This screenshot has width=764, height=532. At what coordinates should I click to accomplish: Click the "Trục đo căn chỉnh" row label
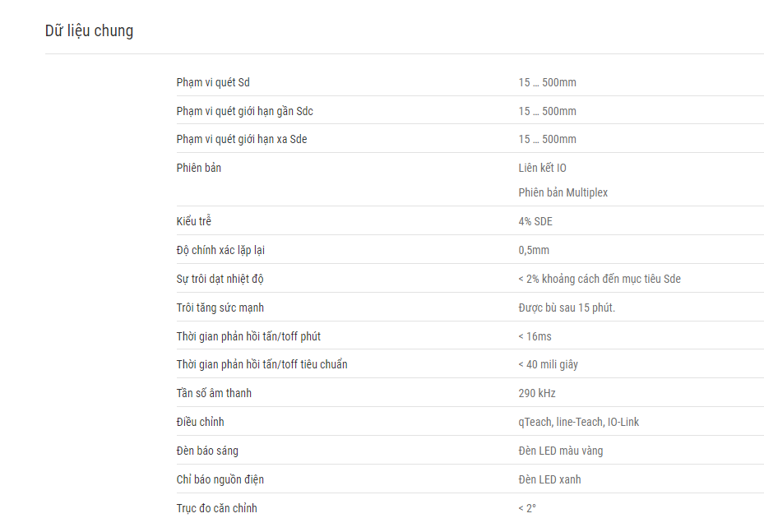tap(217, 508)
